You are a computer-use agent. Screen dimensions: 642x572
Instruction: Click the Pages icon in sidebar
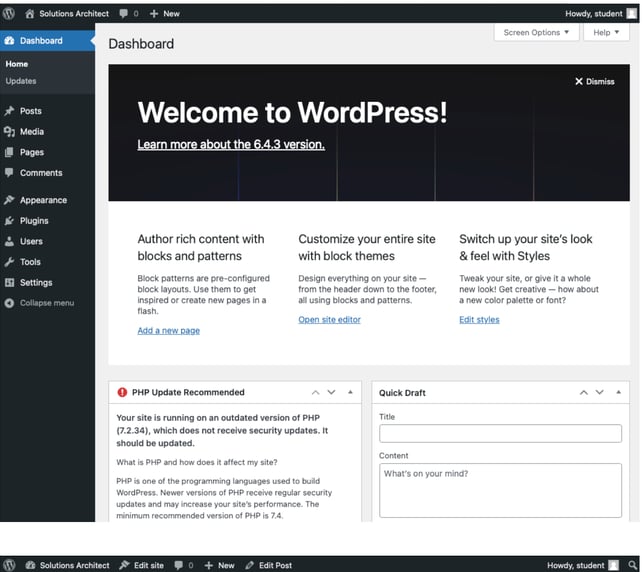(x=9, y=152)
